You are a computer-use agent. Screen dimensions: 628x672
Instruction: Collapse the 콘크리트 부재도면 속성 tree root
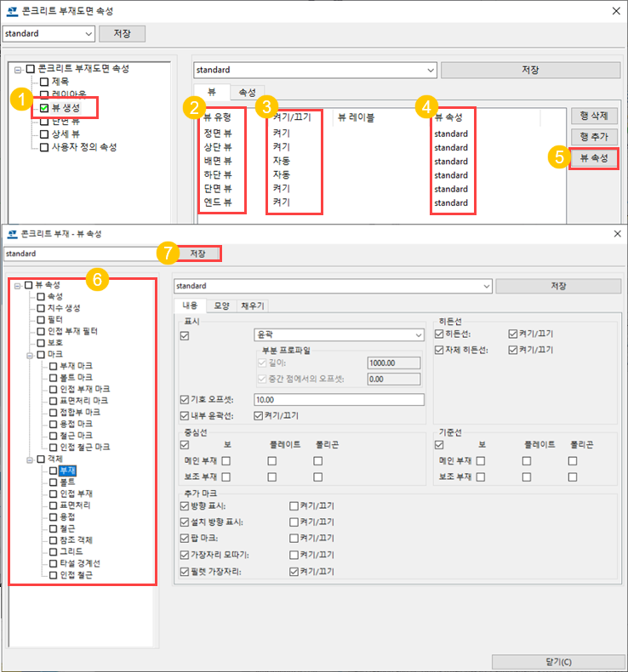pos(18,70)
